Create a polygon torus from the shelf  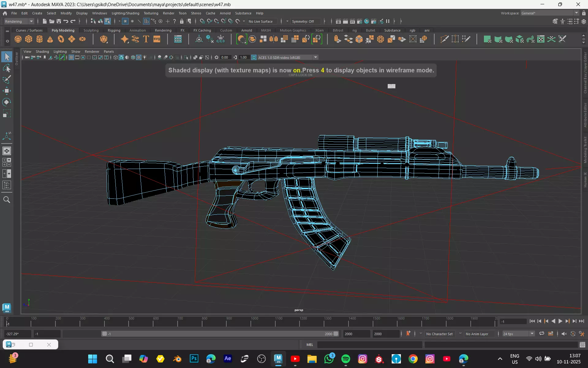(61, 39)
